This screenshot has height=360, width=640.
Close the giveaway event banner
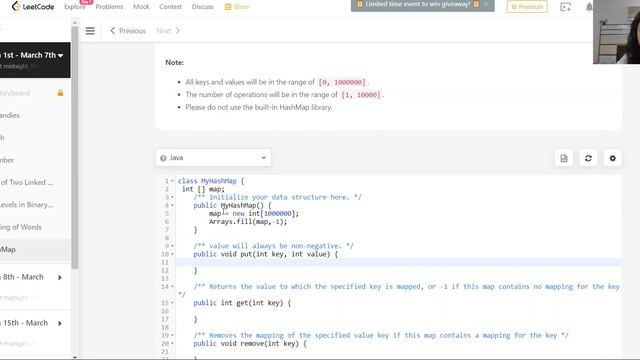486,4
